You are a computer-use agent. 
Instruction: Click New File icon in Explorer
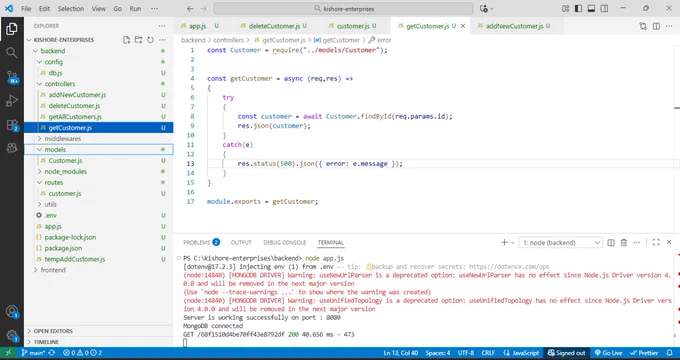[126, 40]
